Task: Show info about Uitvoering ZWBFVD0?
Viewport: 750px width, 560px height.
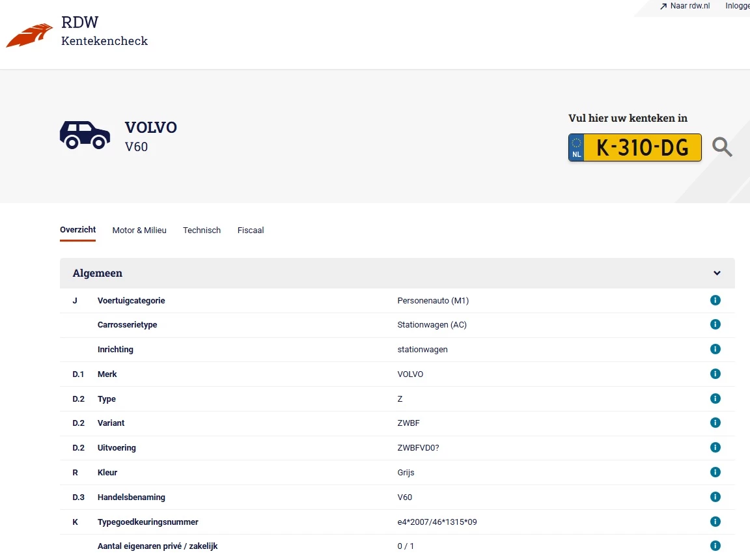Action: [715, 447]
